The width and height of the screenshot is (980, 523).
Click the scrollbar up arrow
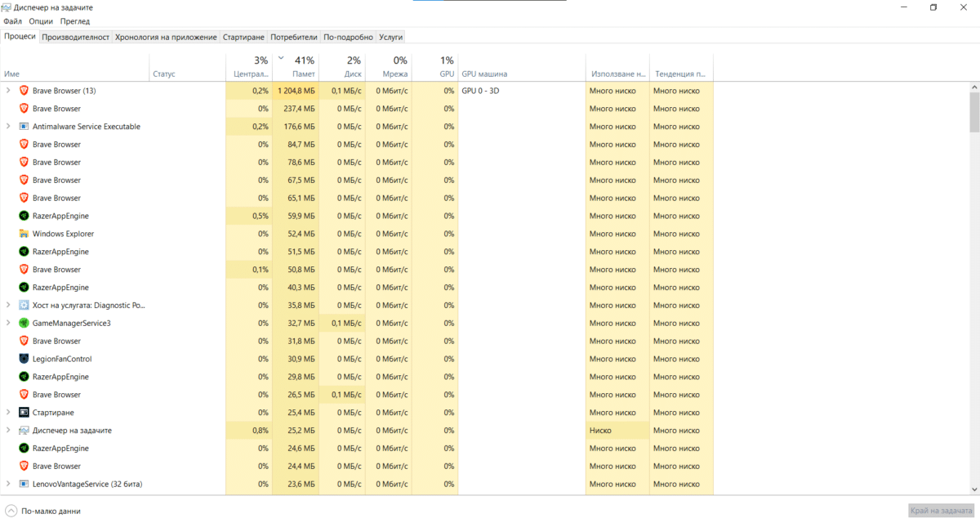click(974, 87)
